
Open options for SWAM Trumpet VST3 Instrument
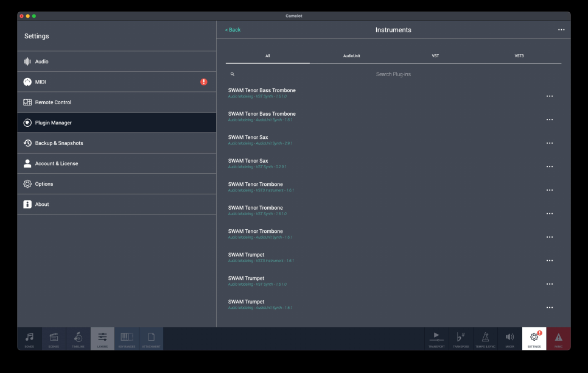550,261
